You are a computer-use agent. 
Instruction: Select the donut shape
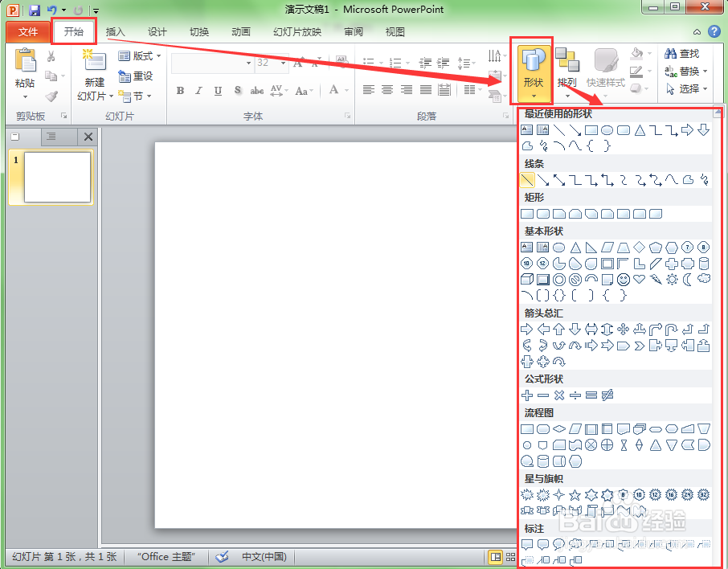[559, 279]
